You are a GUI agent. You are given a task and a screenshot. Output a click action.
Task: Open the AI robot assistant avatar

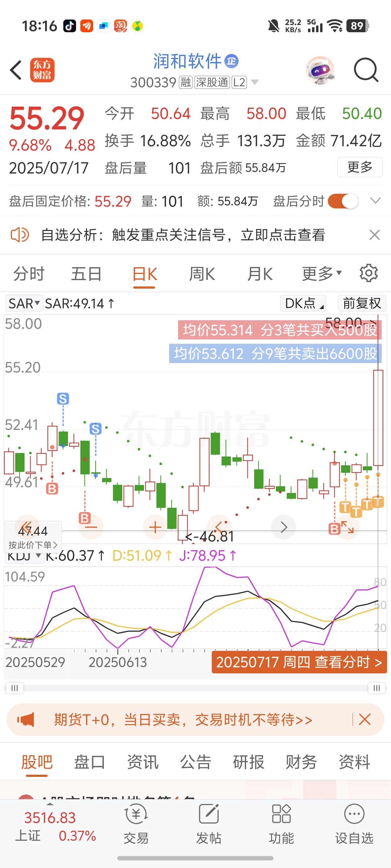[x=320, y=70]
